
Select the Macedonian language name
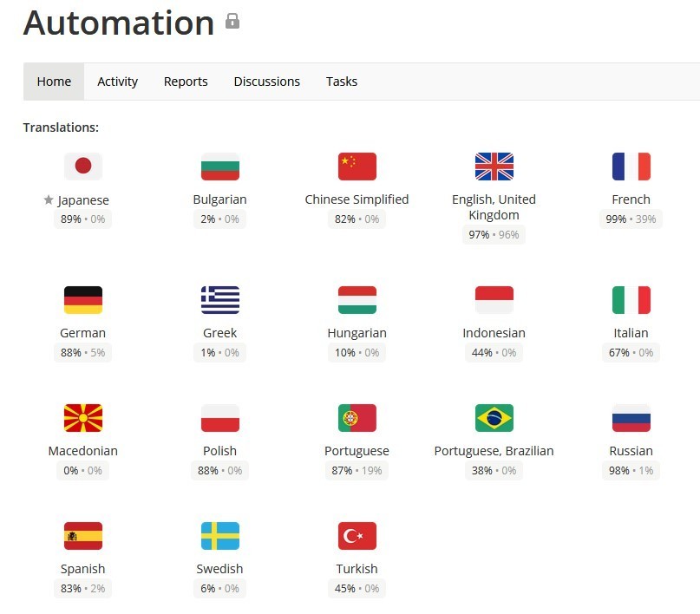(x=83, y=451)
